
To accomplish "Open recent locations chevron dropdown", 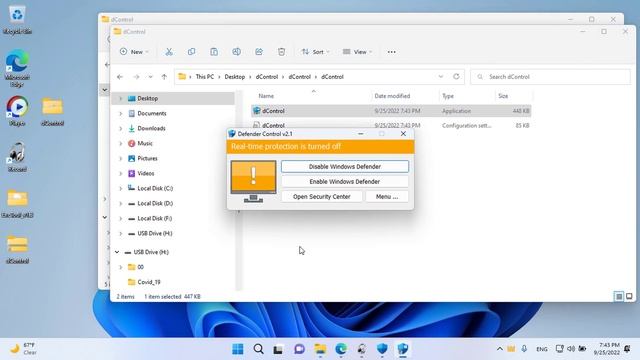I will pos(151,77).
